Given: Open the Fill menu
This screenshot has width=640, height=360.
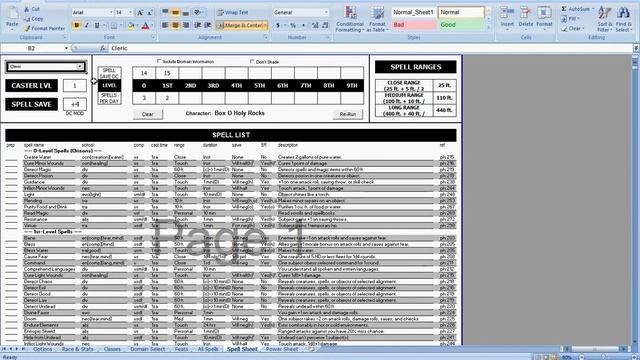Looking at the screenshot, I should 570,19.
